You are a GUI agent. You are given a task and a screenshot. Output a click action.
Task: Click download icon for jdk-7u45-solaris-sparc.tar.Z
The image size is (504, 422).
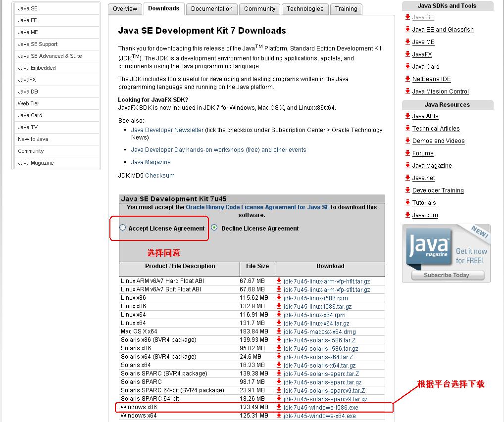(x=279, y=373)
